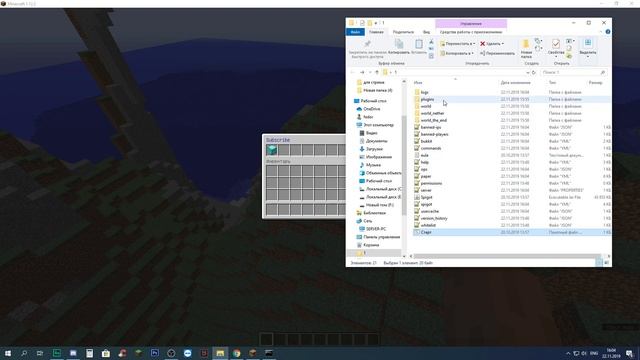Open the Переместить в dropdown
Viewport: 640px width, 360px height.
[457, 44]
